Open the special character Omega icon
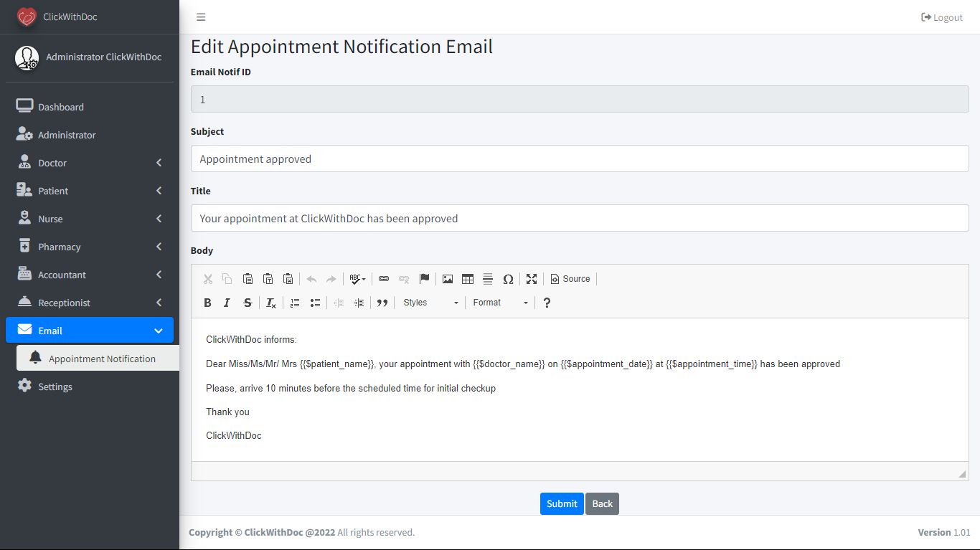This screenshot has width=980, height=550. (508, 279)
